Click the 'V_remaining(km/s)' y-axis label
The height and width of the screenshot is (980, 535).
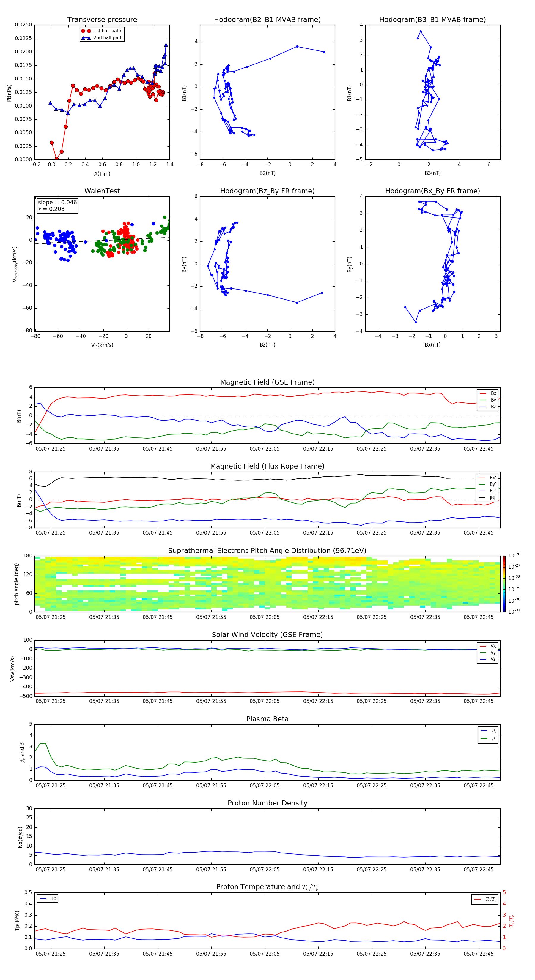pos(15,264)
